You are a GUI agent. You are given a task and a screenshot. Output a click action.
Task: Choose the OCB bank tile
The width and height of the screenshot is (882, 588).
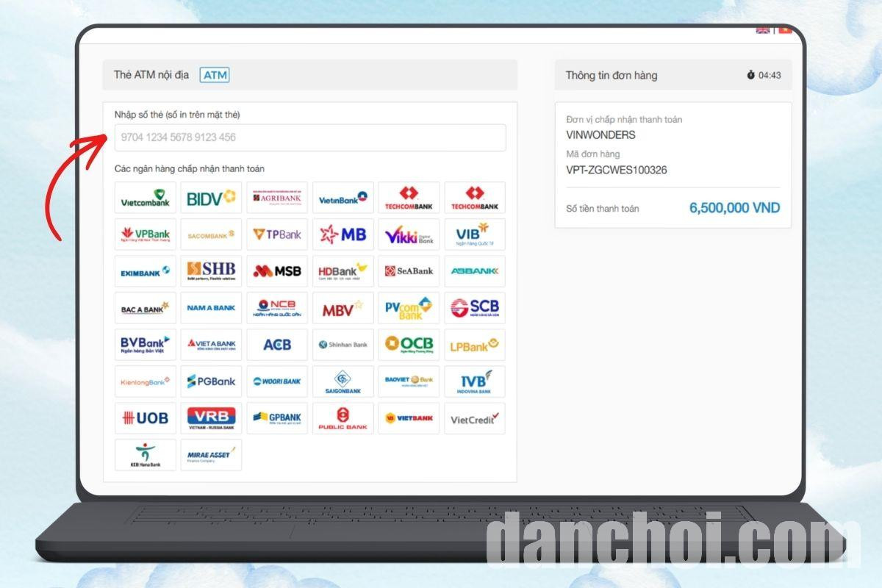coord(409,345)
